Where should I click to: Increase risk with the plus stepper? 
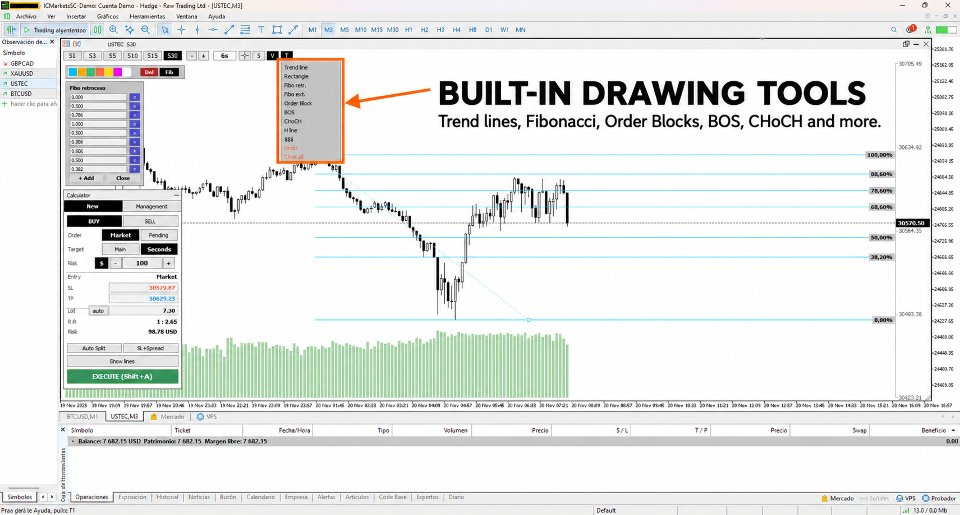(168, 263)
